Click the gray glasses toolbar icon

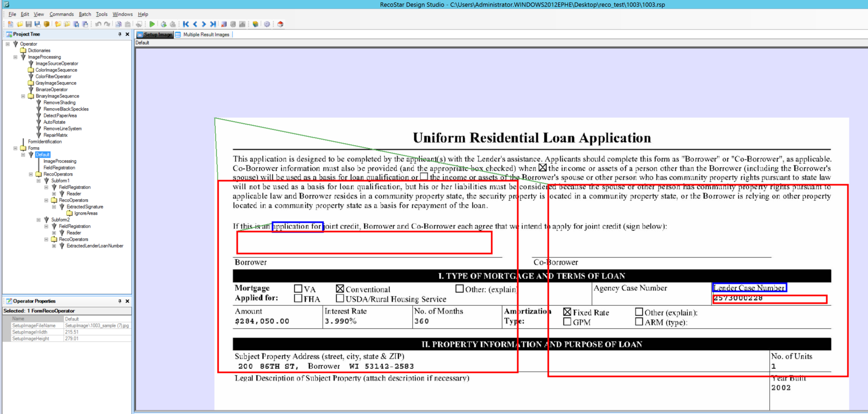139,24
